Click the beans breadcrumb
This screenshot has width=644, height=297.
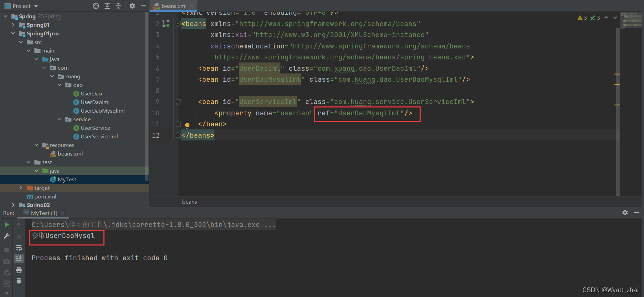coord(189,202)
